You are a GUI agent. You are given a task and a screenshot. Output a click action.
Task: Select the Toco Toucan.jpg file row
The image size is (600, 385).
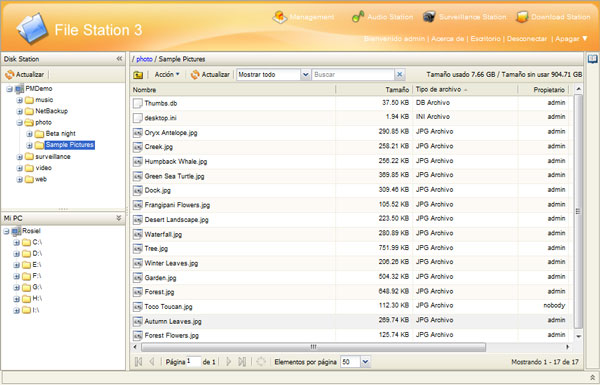tap(351, 307)
